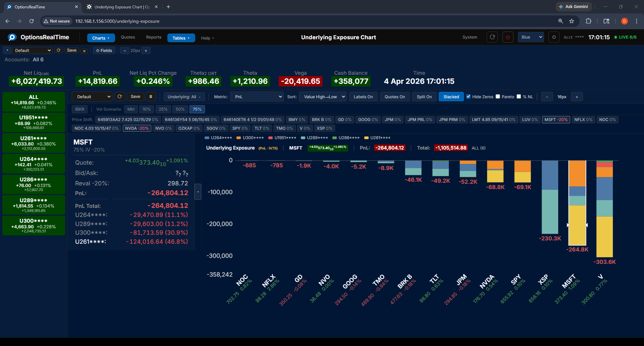The width and height of the screenshot is (644, 346).
Task: Expand the Help dropdown
Action: (x=207, y=38)
